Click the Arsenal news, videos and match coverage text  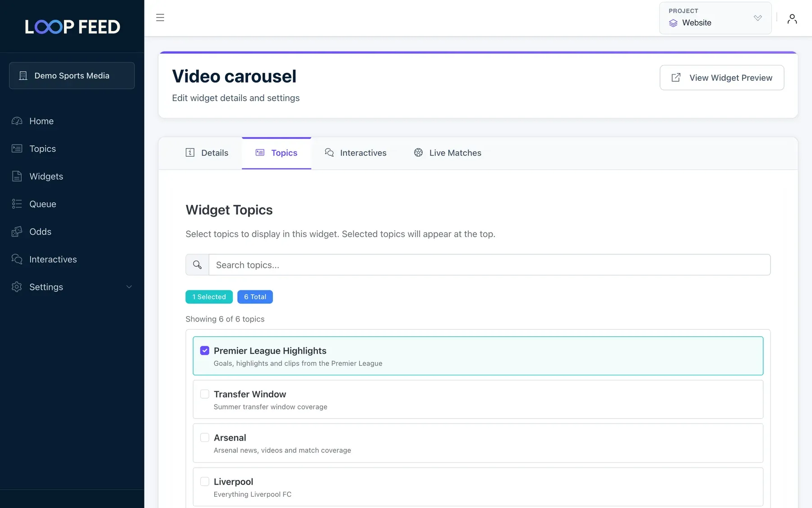click(282, 450)
